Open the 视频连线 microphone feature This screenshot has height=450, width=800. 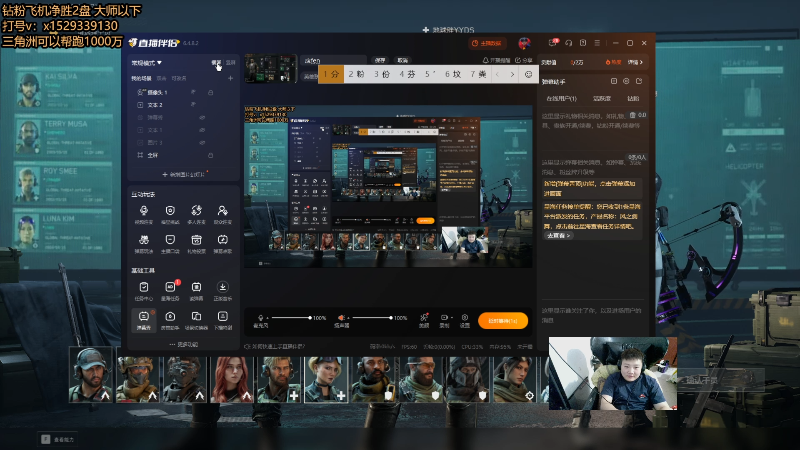point(144,211)
